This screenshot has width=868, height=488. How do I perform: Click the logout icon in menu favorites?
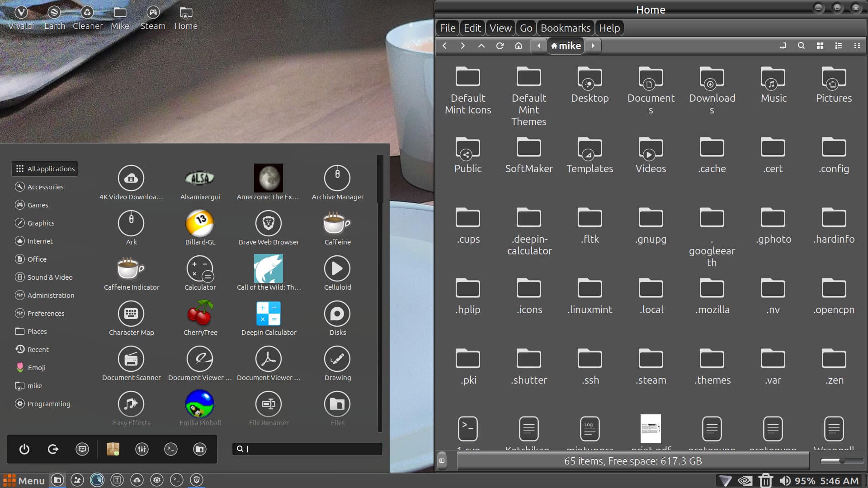point(53,449)
